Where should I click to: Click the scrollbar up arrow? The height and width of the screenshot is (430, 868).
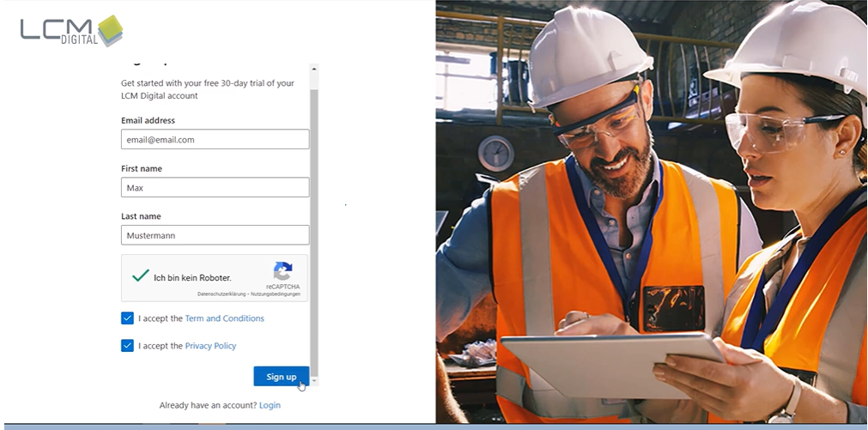coord(313,69)
